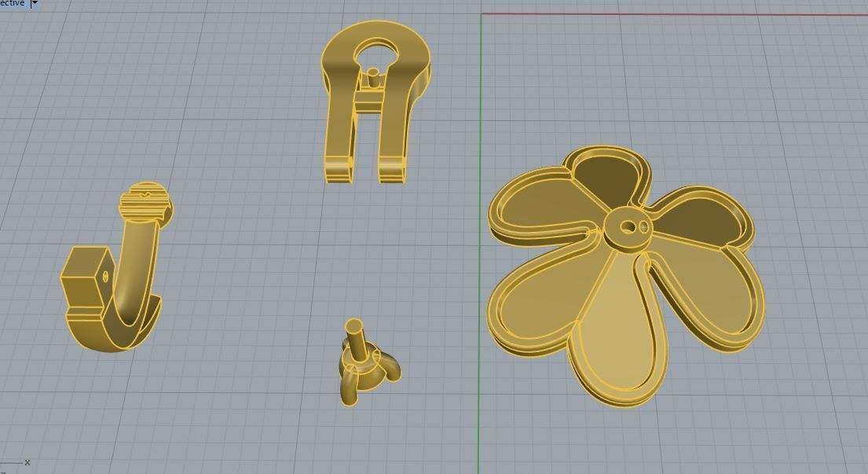868x474 pixels.
Task: Select the five-petal flower-shaped model
Action: [625, 276]
